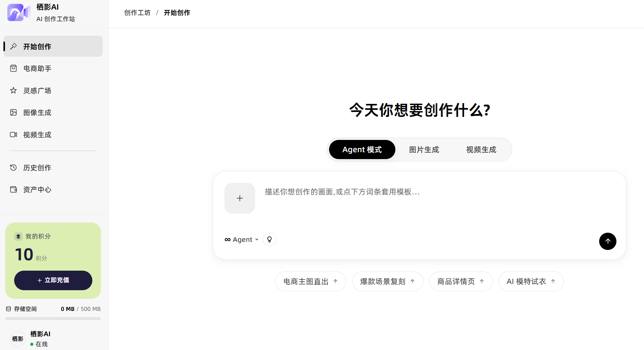Open 电商助手 in the sidebar
Image resolution: width=644 pixels, height=350 pixels.
tap(53, 69)
